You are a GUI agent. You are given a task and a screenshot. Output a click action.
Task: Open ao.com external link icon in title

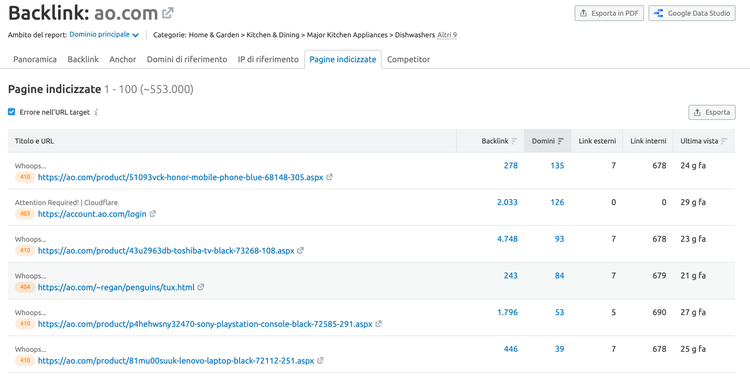(x=167, y=13)
